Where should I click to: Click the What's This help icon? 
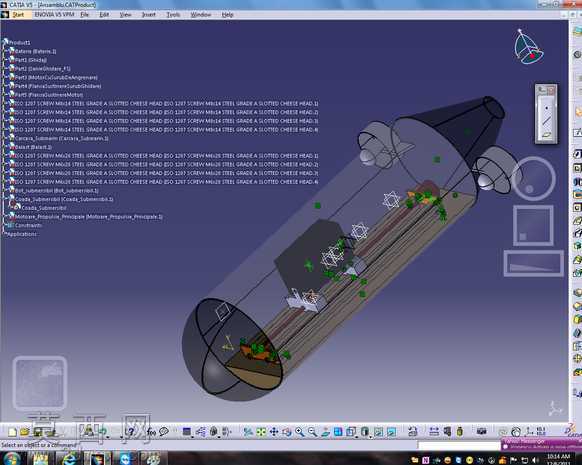click(130, 432)
